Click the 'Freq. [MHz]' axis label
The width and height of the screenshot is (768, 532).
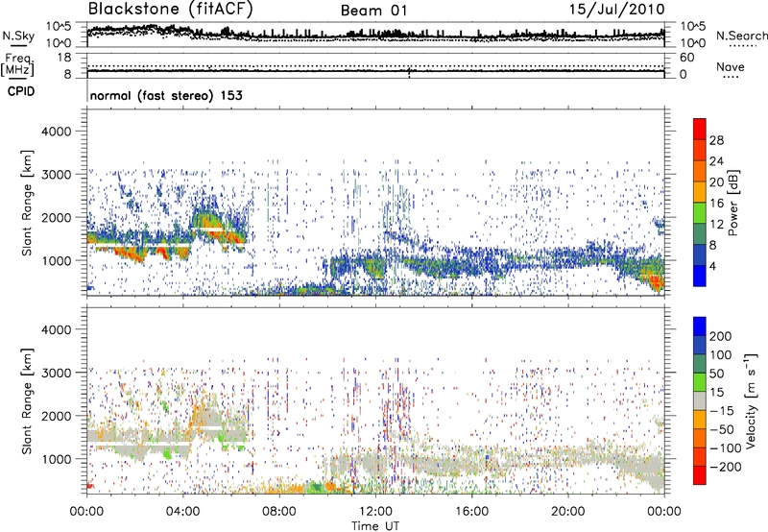pyautogui.click(x=18, y=65)
